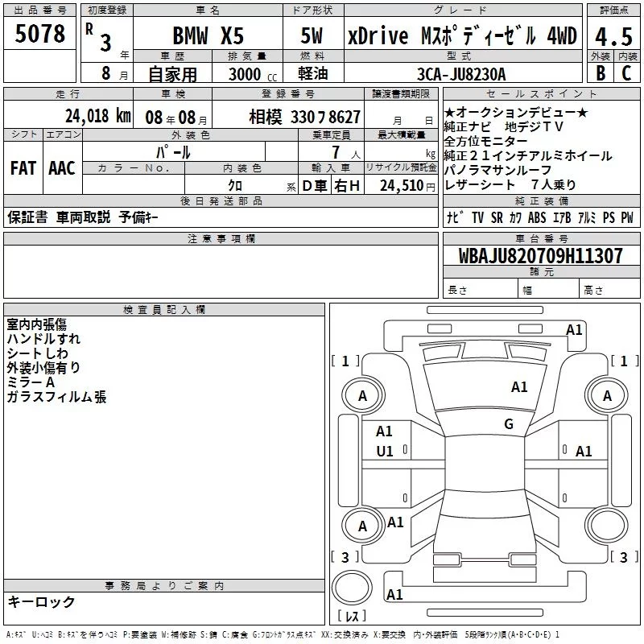Select the mileage 24,018 km
This screenshot has height=644, width=644.
coord(98,116)
